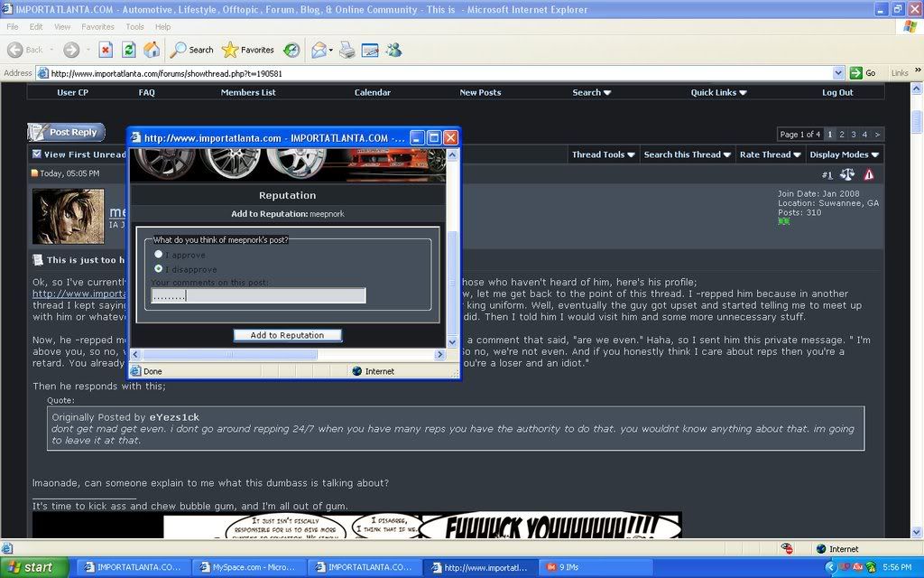The image size is (924, 578).
Task: Open the History icon in the toolbar
Action: coord(291,50)
